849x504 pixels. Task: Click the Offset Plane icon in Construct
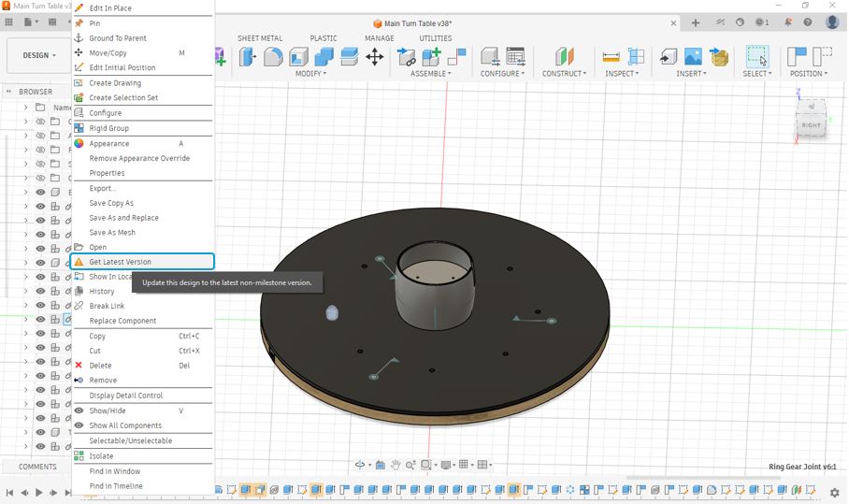tap(564, 56)
